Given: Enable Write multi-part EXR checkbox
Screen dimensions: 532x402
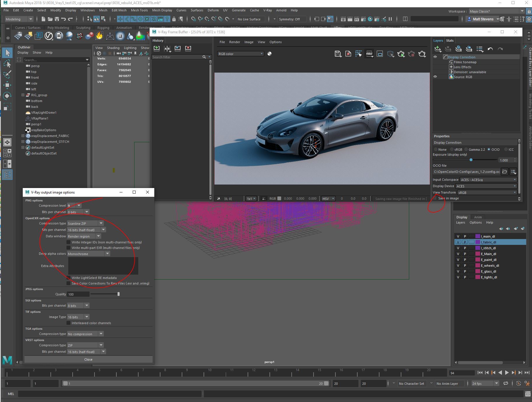Looking at the screenshot, I should [x=69, y=248].
